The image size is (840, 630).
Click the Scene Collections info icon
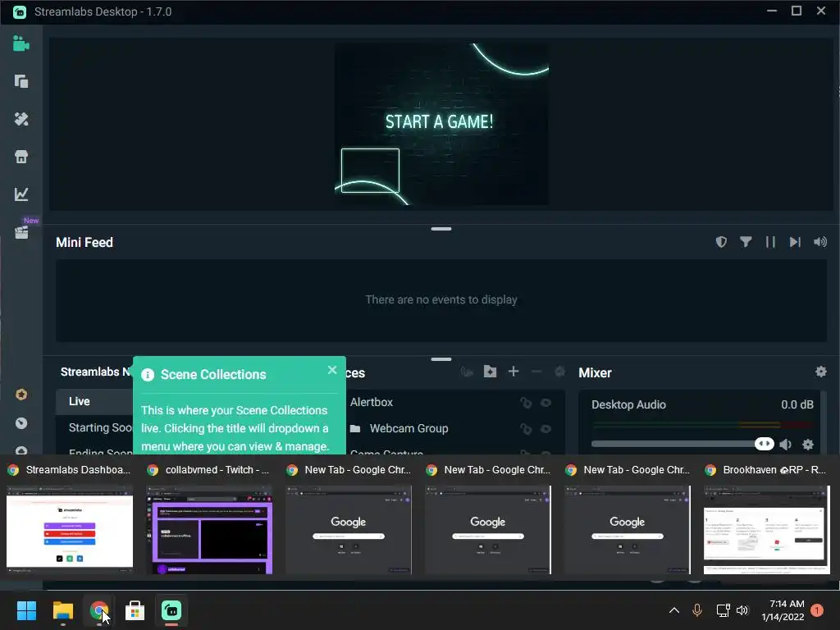[x=148, y=375]
